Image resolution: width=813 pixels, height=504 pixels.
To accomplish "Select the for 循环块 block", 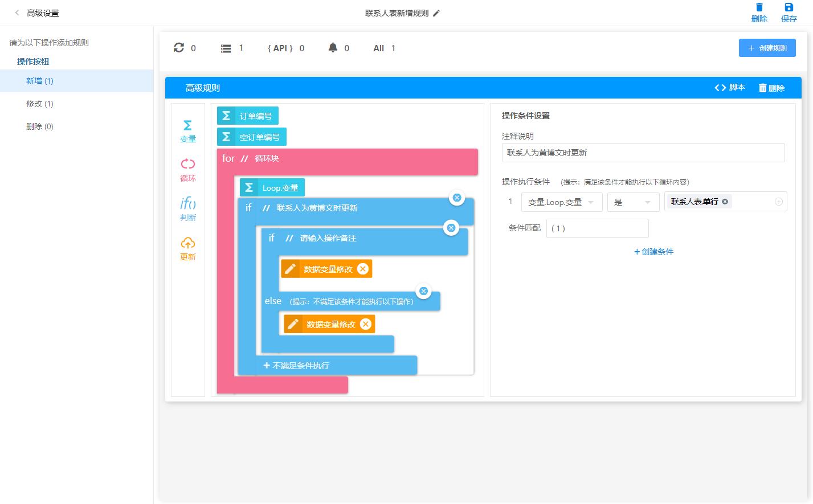I will (x=348, y=161).
